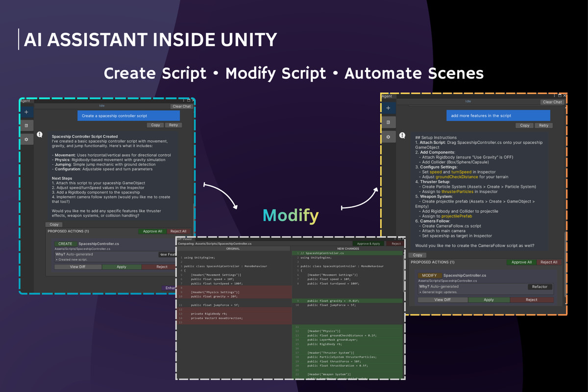Close the right Agent window
588x392 pixels.
pyautogui.click(x=565, y=96)
